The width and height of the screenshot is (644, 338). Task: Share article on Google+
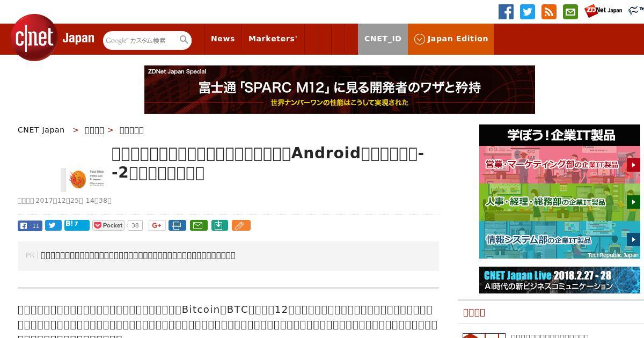(x=157, y=225)
